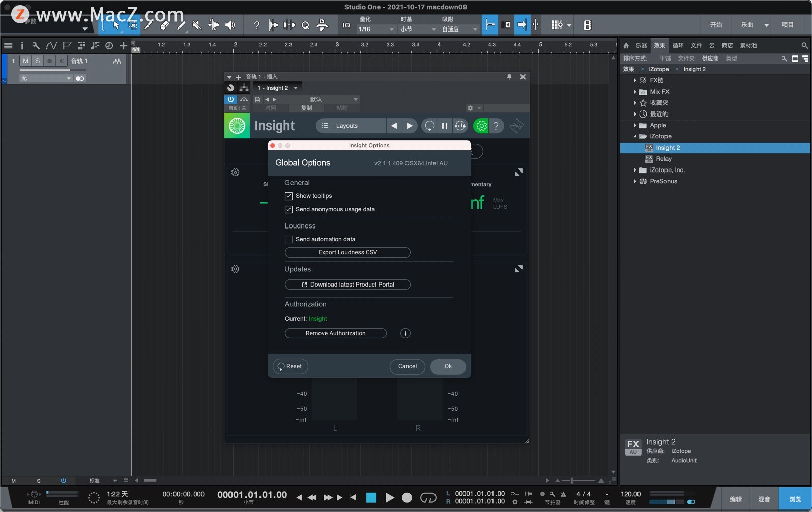The height and width of the screenshot is (512, 812).
Task: Switch to the 文件 browser tab
Action: pyautogui.click(x=697, y=45)
